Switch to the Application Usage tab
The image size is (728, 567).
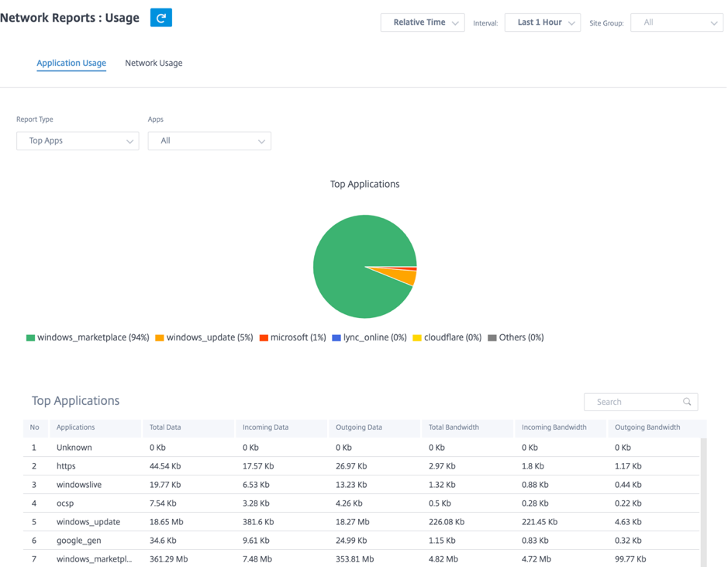coord(71,63)
